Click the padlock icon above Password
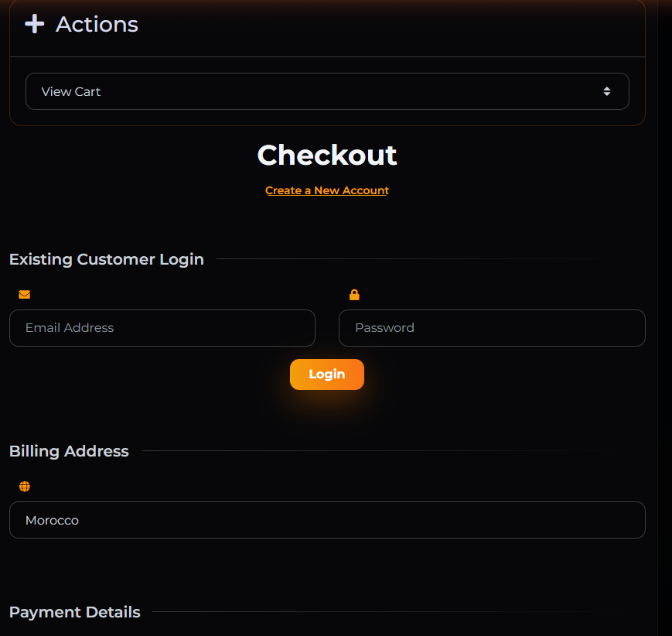 click(354, 295)
